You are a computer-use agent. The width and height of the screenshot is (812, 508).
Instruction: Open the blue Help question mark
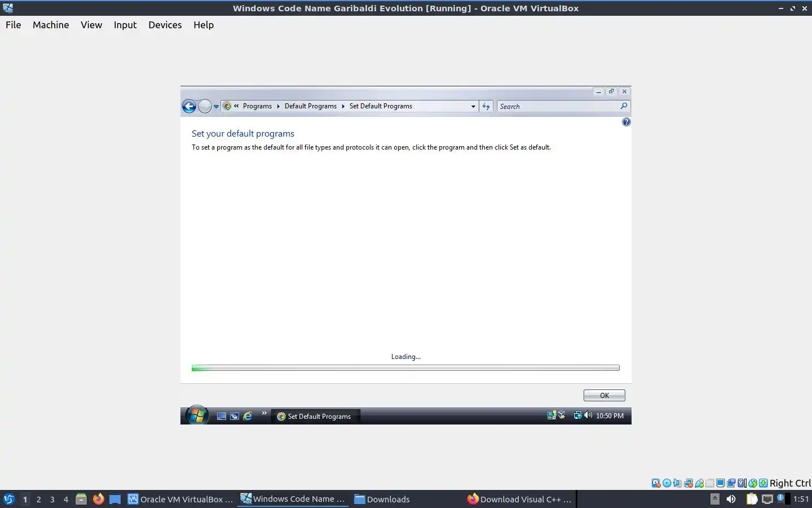(x=626, y=122)
